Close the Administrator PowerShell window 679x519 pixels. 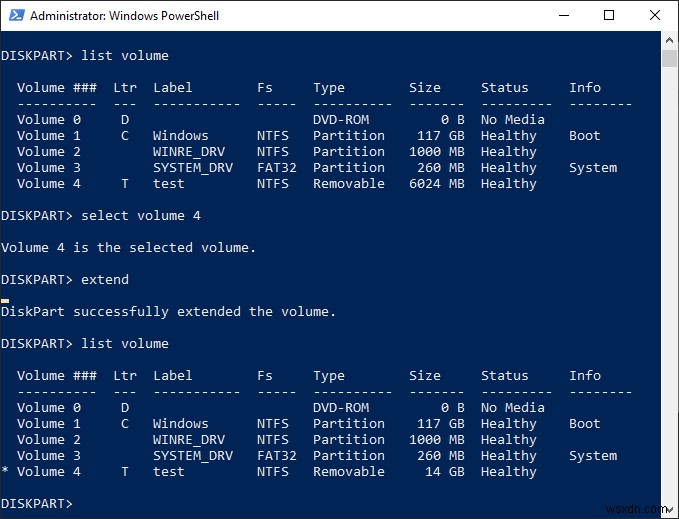pyautogui.click(x=655, y=16)
